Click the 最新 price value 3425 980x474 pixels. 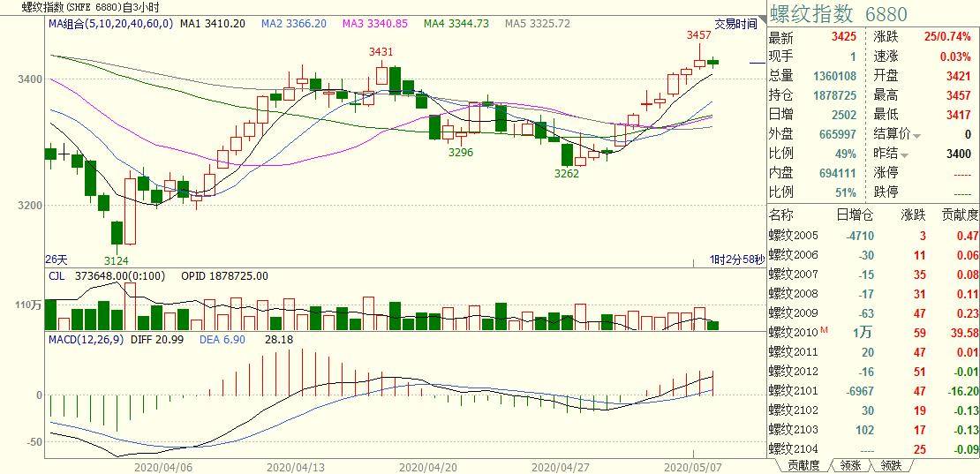tap(844, 37)
